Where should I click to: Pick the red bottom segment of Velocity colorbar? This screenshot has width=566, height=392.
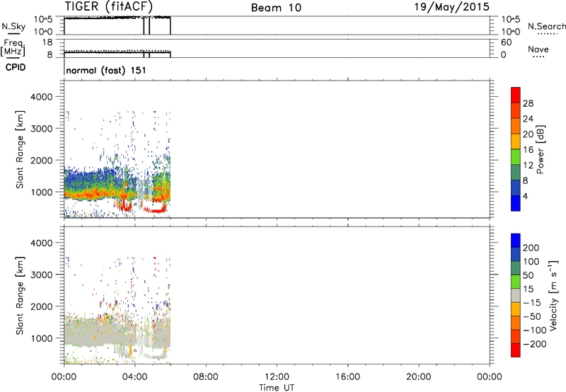(x=516, y=350)
